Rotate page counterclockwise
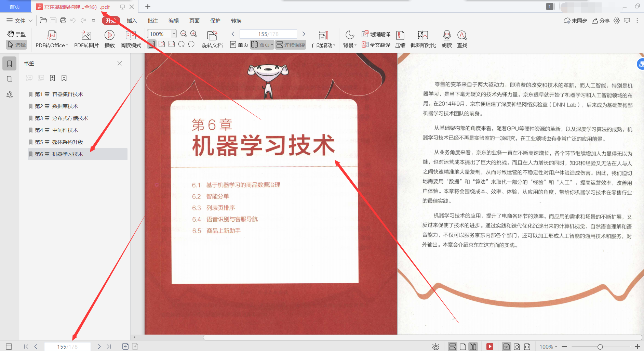644x351 pixels. click(x=191, y=44)
